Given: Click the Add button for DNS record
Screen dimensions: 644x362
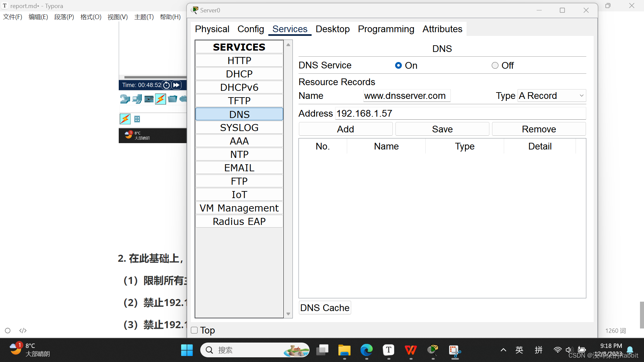Looking at the screenshot, I should click(345, 129).
